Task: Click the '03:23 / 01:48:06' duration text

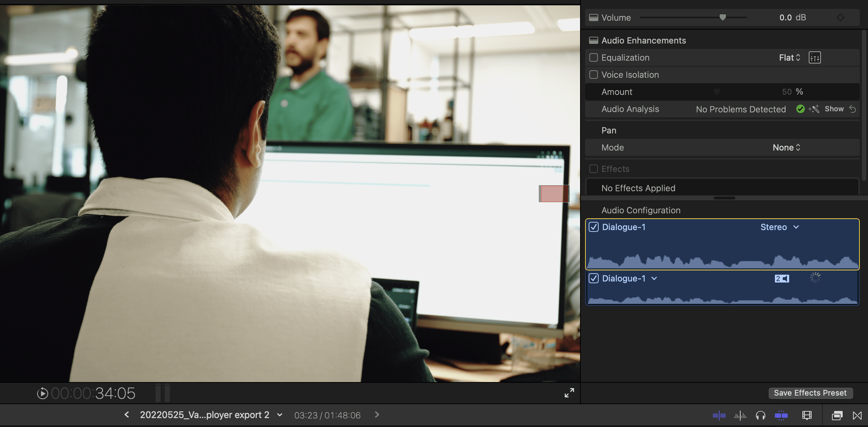Action: pos(327,415)
